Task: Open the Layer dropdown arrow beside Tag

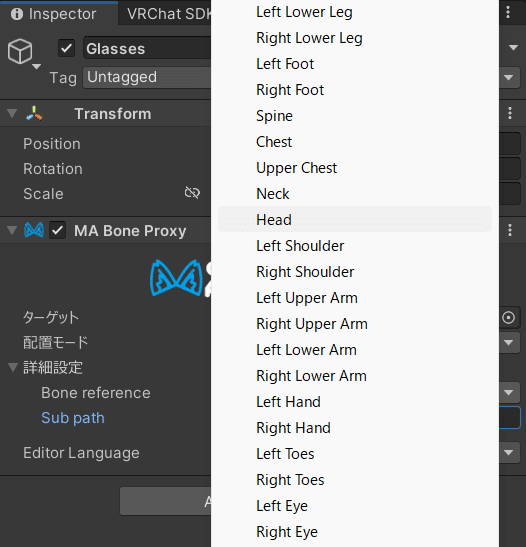Action: (x=509, y=77)
